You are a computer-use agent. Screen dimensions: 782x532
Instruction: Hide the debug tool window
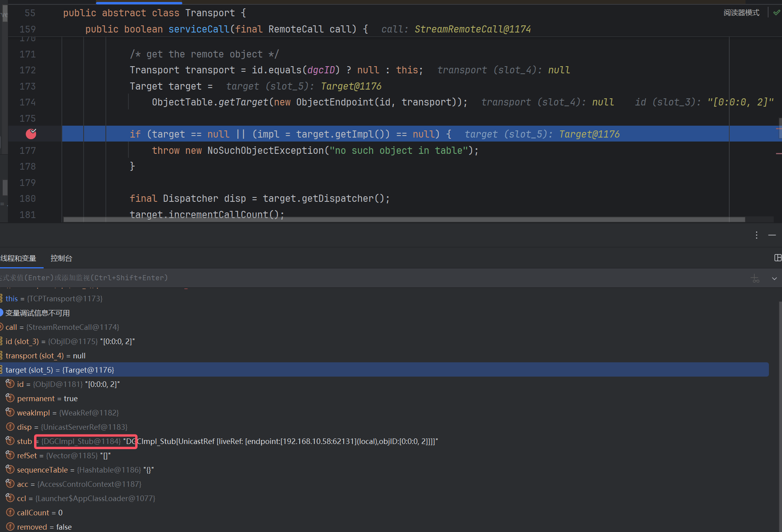pyautogui.click(x=772, y=235)
